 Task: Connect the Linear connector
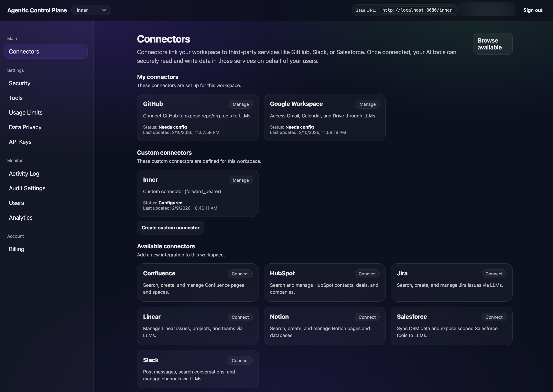(x=240, y=317)
